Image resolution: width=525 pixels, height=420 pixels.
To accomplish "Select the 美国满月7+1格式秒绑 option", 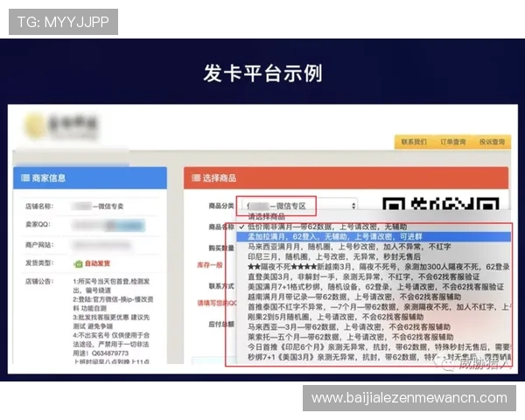I will 375,287.
